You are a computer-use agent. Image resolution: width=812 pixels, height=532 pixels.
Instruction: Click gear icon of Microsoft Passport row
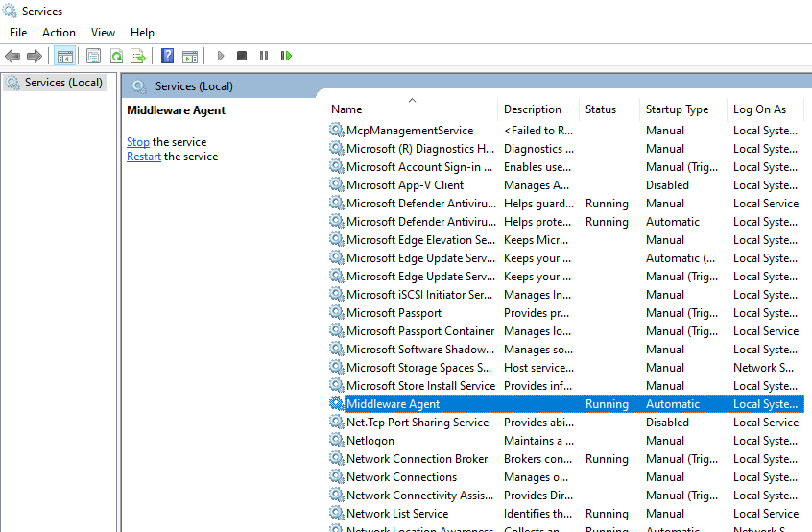(337, 312)
